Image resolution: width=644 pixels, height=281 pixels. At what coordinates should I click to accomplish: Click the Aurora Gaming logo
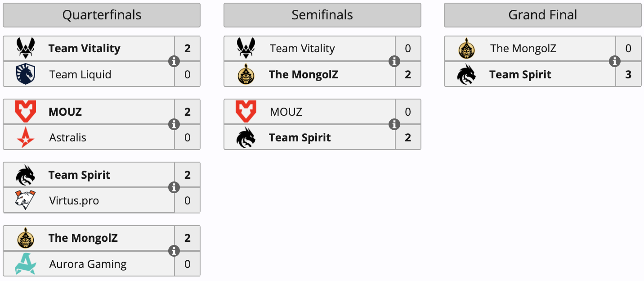click(x=26, y=264)
